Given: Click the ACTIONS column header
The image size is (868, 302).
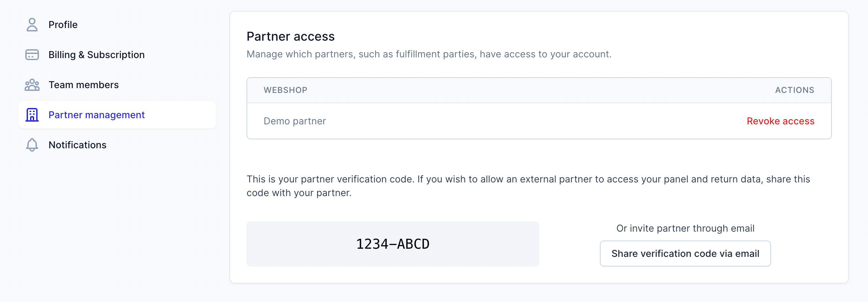Looking at the screenshot, I should pyautogui.click(x=794, y=90).
